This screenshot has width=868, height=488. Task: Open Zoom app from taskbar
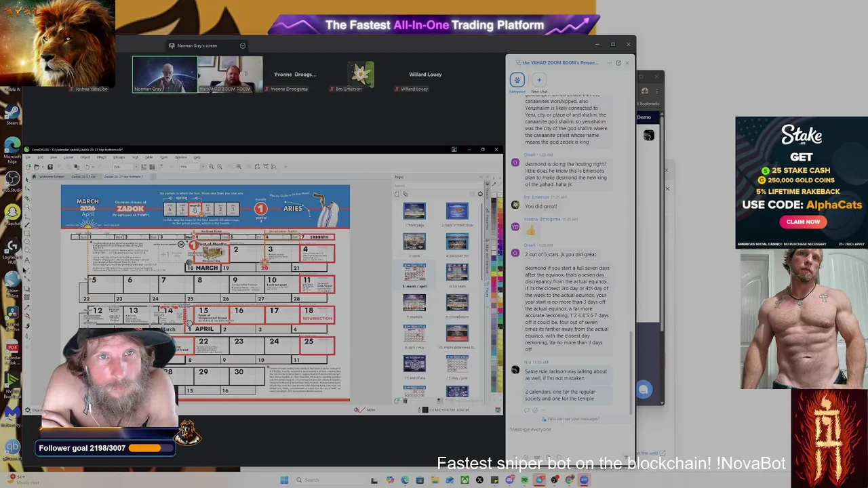tap(584, 481)
